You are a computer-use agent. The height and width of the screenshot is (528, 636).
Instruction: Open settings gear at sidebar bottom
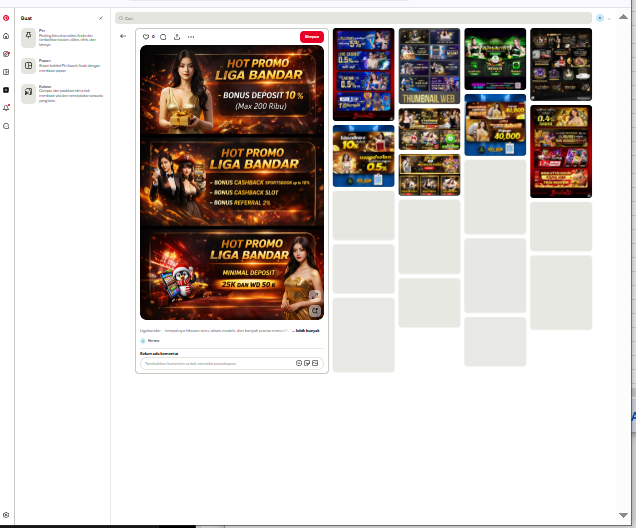pos(6,515)
